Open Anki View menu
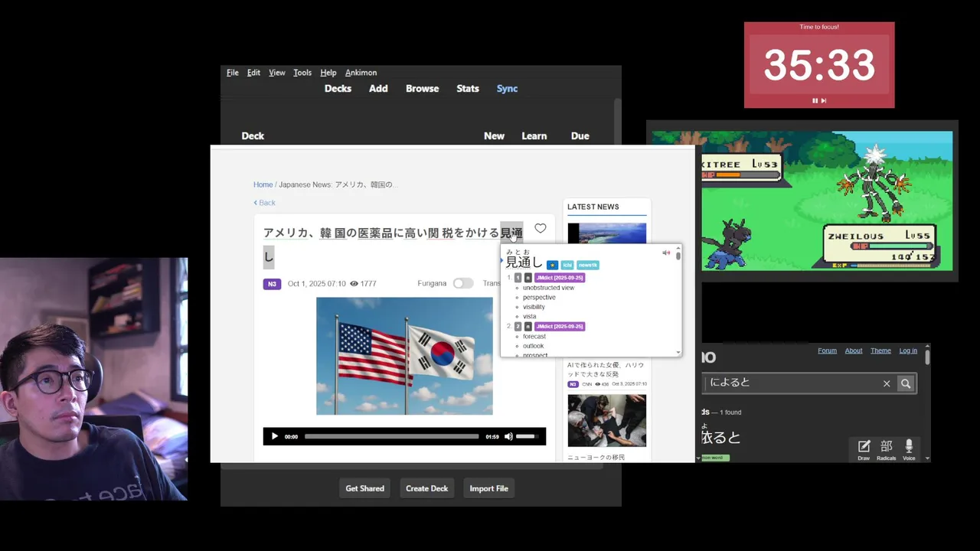The height and width of the screenshot is (551, 980). [x=277, y=73]
